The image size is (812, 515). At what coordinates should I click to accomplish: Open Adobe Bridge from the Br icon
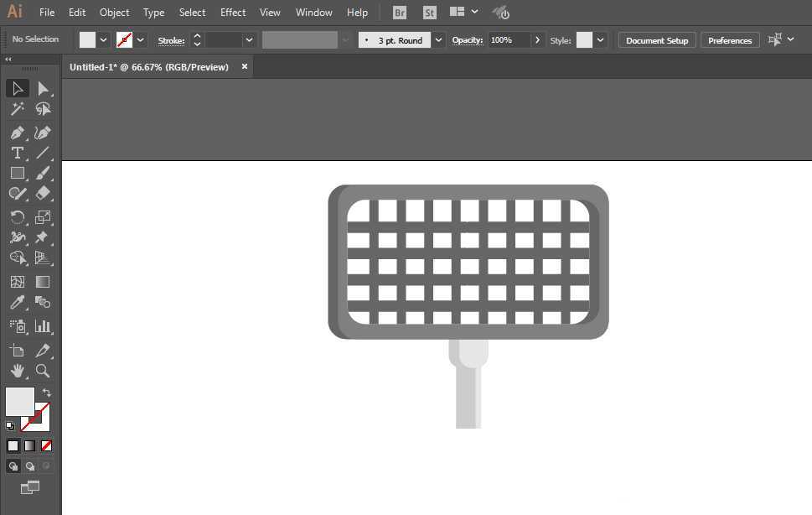(x=400, y=13)
